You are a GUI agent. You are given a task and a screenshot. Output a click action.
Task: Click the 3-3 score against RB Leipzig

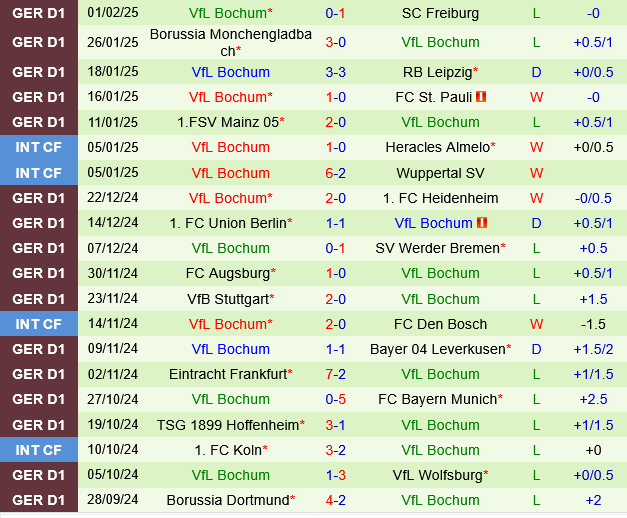[x=336, y=72]
